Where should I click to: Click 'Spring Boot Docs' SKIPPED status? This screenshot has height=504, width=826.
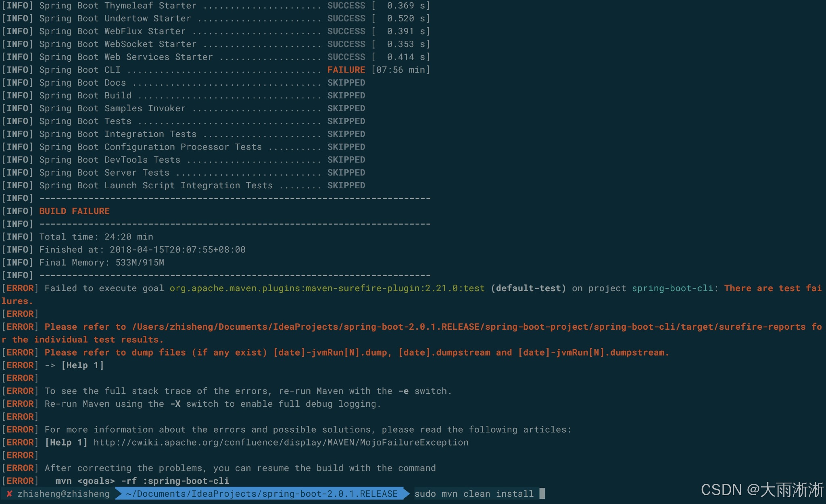point(346,83)
